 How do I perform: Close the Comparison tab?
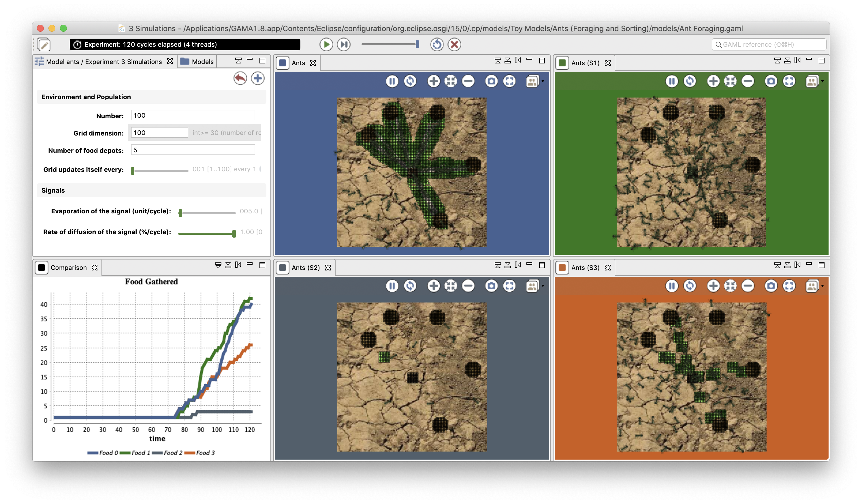coord(95,268)
